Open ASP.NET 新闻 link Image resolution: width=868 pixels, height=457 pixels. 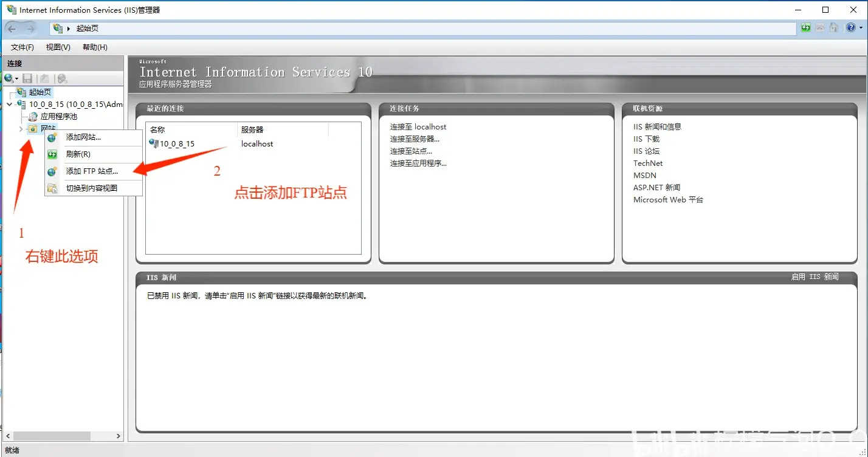pos(656,188)
